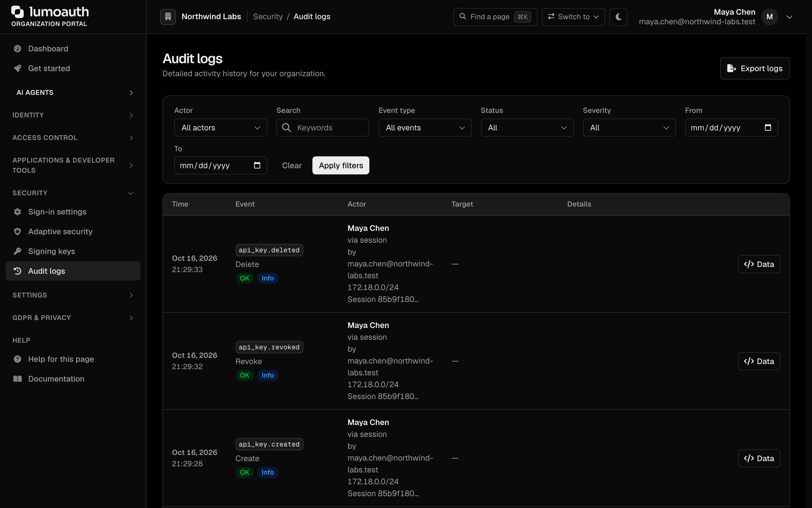This screenshot has height=508, width=812.
Task: Toggle dark mode moon icon
Action: click(x=618, y=17)
